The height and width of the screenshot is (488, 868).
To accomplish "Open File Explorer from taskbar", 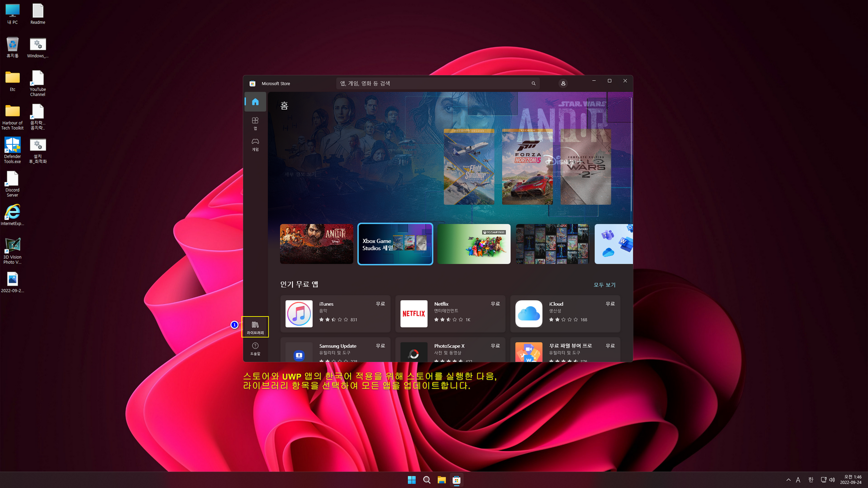I will tap(441, 480).
